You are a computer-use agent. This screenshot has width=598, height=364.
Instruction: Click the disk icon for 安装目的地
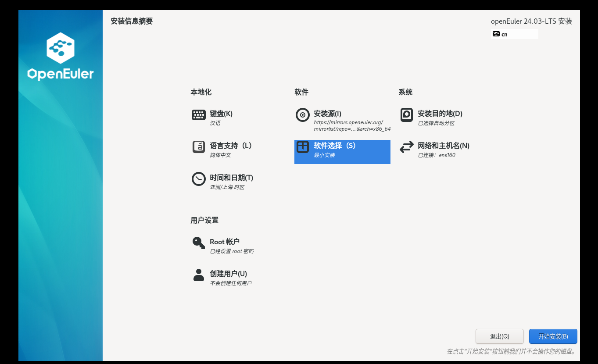407,115
